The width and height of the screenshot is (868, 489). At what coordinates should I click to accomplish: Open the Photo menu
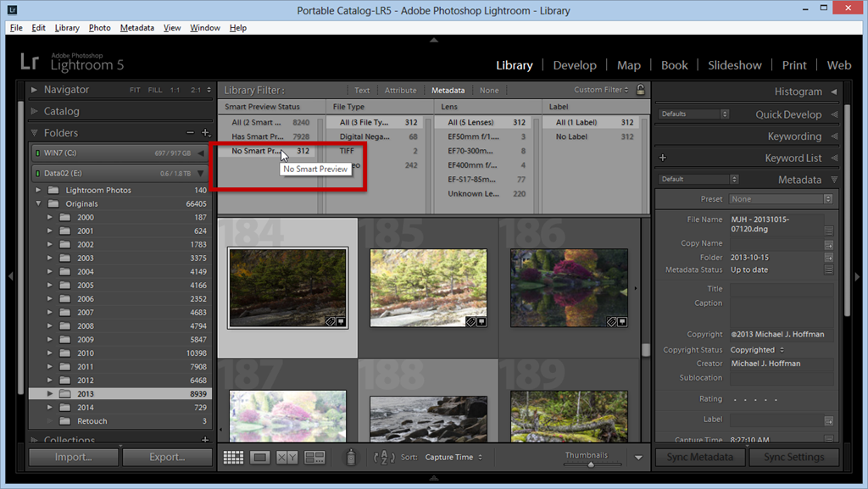[100, 28]
